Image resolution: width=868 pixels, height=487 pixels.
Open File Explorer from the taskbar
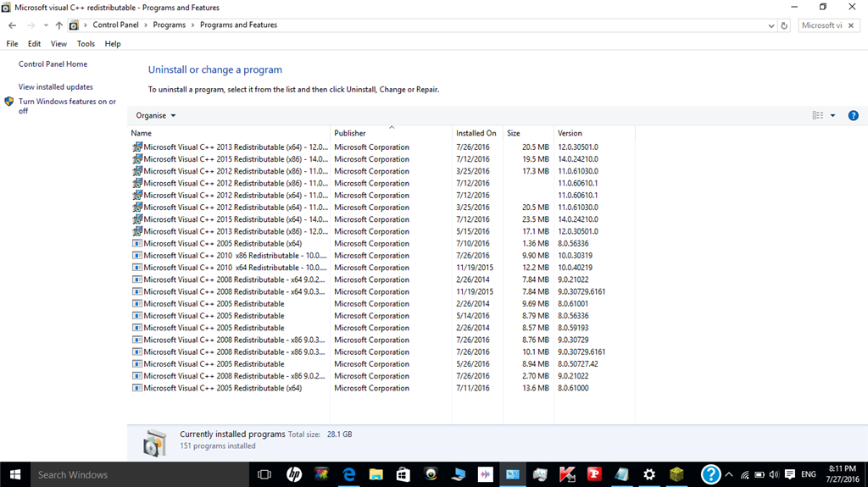click(376, 474)
